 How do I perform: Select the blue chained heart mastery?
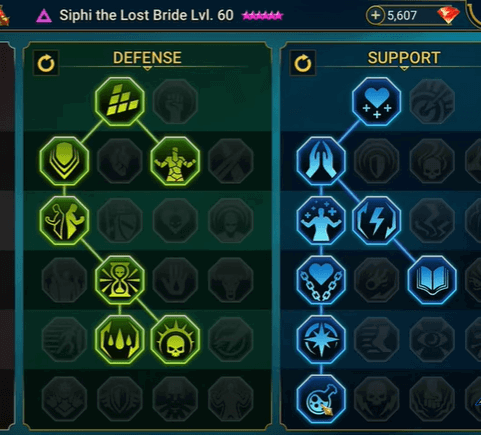[x=321, y=280]
